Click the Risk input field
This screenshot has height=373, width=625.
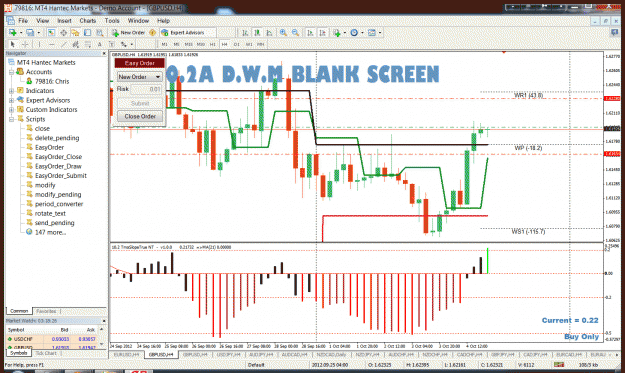click(x=146, y=89)
